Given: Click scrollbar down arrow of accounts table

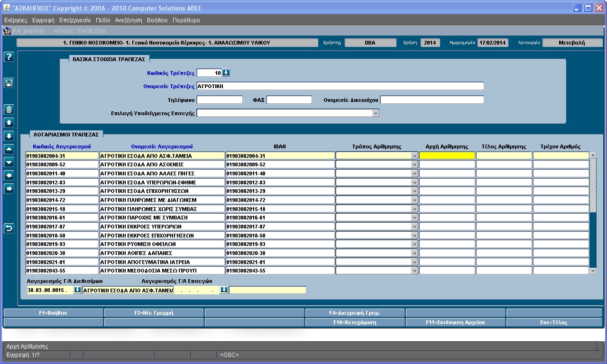Looking at the screenshot, I should coord(593,271).
